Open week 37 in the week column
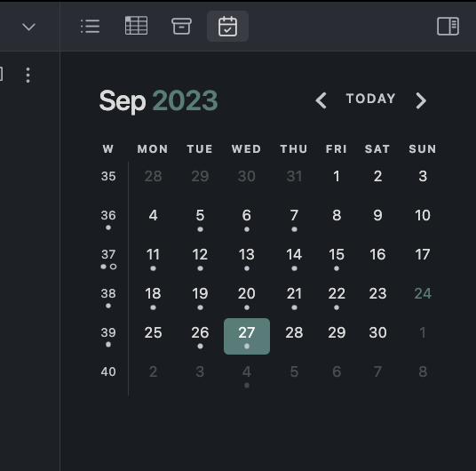476x471 pixels. tap(108, 259)
